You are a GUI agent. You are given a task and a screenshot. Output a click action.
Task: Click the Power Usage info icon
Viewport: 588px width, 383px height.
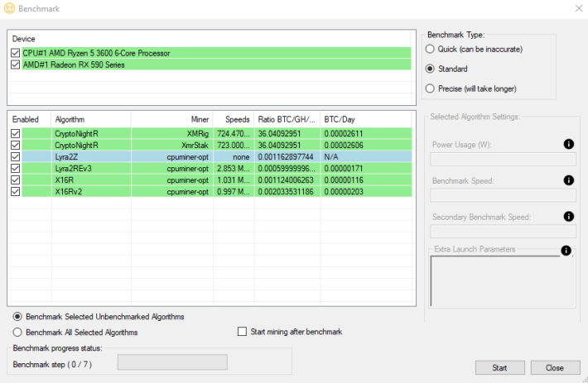[568, 144]
